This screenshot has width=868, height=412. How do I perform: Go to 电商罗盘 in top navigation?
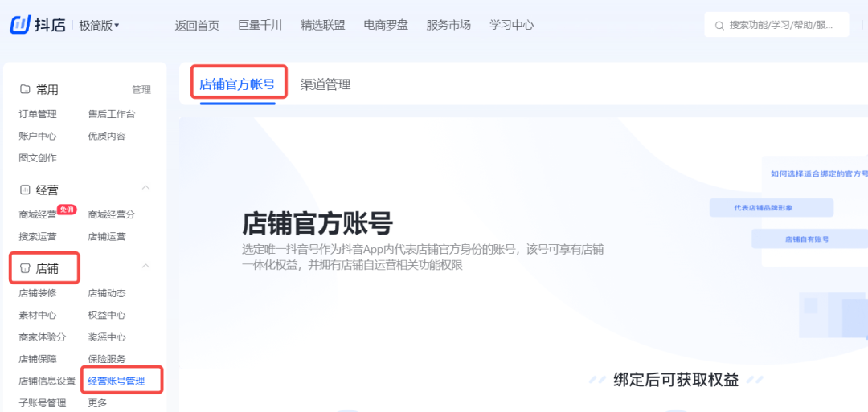point(386,25)
